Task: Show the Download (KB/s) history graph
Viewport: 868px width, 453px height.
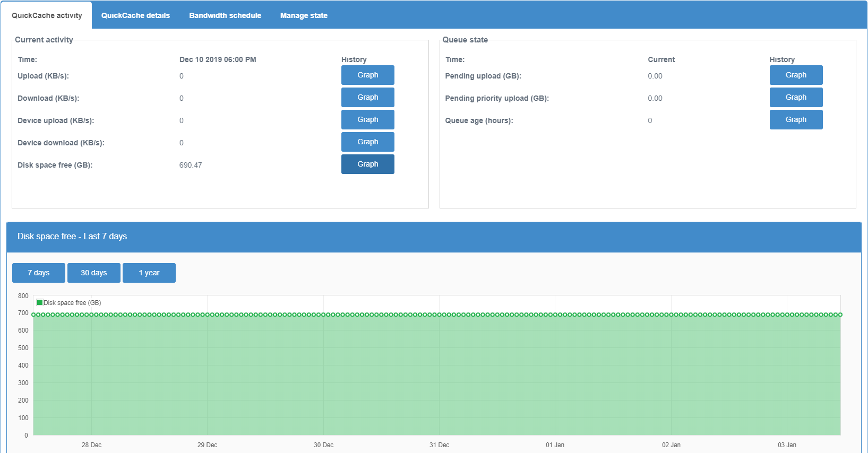Action: tap(367, 98)
